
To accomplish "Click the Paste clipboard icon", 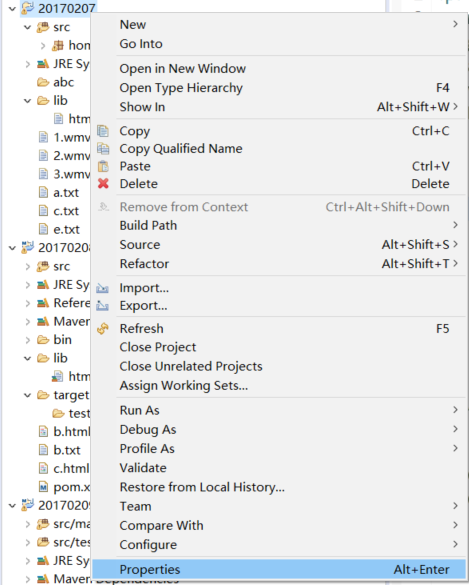I will [103, 166].
